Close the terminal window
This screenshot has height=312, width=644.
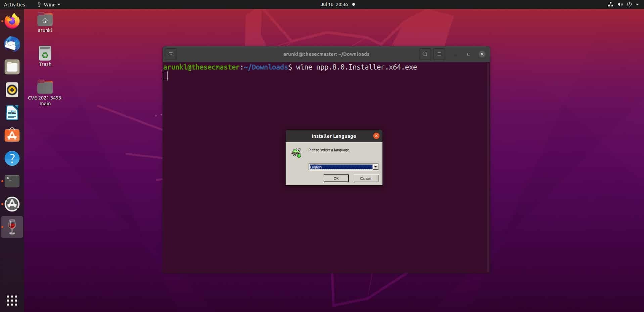point(482,54)
